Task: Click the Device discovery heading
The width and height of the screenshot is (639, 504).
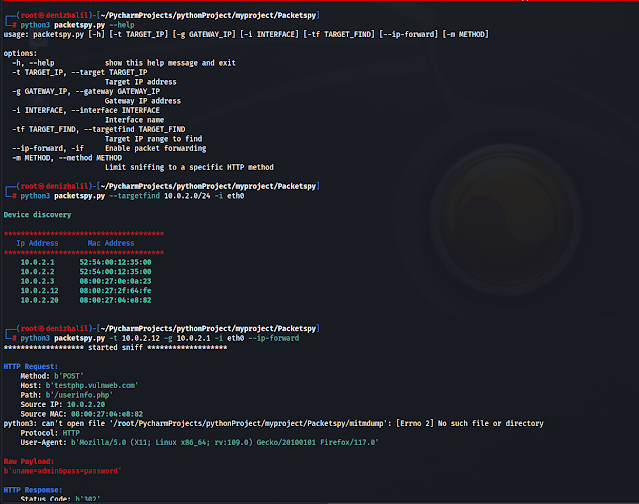Action: (37, 215)
